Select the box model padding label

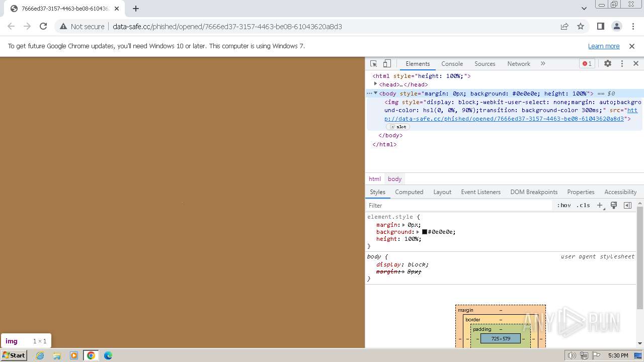(x=482, y=329)
